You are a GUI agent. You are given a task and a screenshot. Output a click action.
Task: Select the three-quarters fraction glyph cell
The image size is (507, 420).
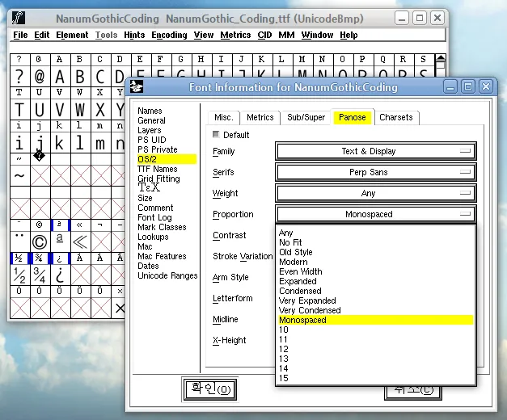40,275
